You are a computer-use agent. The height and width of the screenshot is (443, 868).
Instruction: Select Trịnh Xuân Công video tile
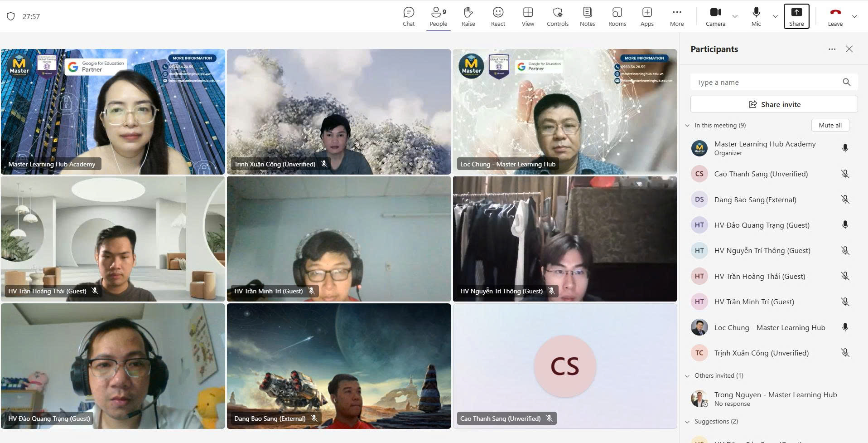pos(339,112)
